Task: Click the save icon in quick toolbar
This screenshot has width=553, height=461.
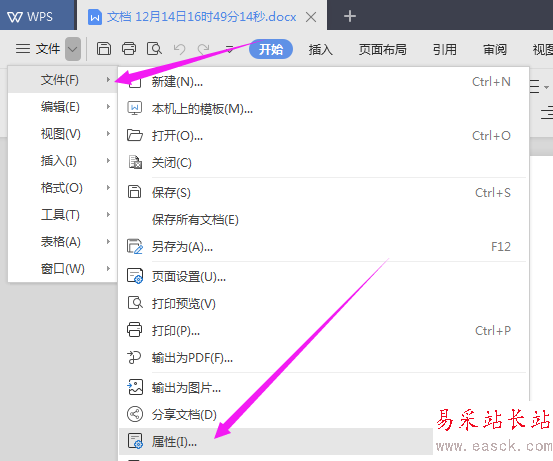Action: point(104,49)
